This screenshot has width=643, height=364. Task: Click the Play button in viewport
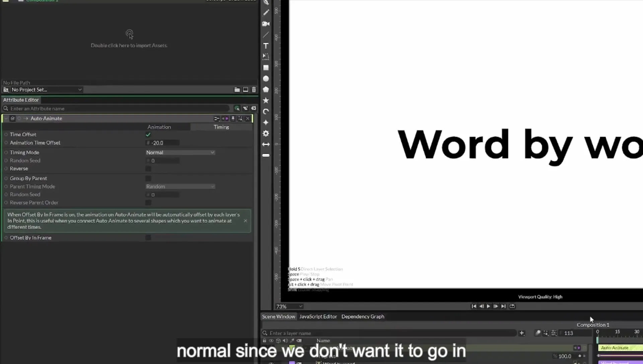pos(489,306)
